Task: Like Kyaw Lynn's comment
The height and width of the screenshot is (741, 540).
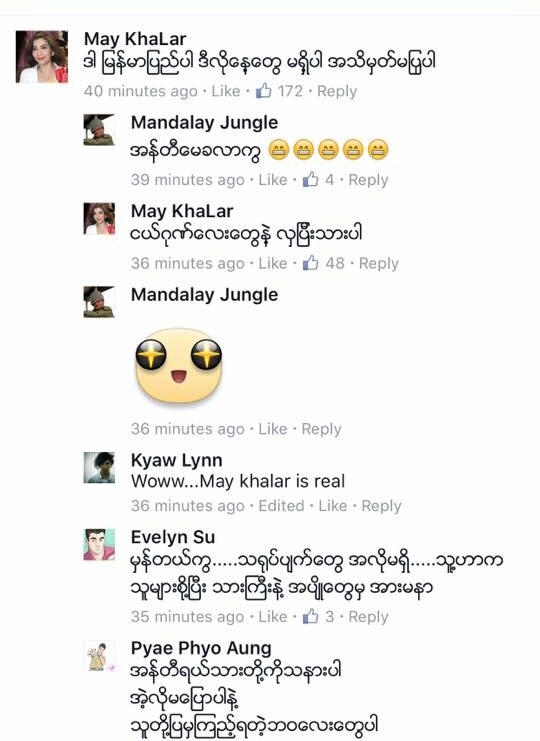Action: [x=333, y=506]
